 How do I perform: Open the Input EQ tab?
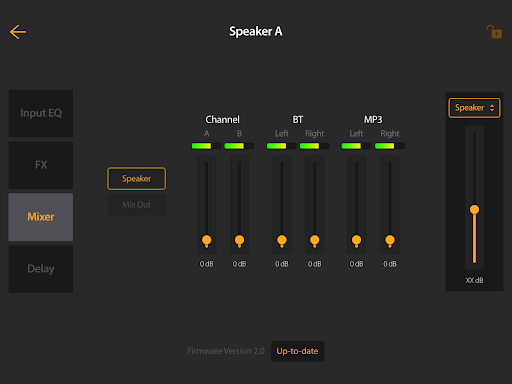click(41, 113)
